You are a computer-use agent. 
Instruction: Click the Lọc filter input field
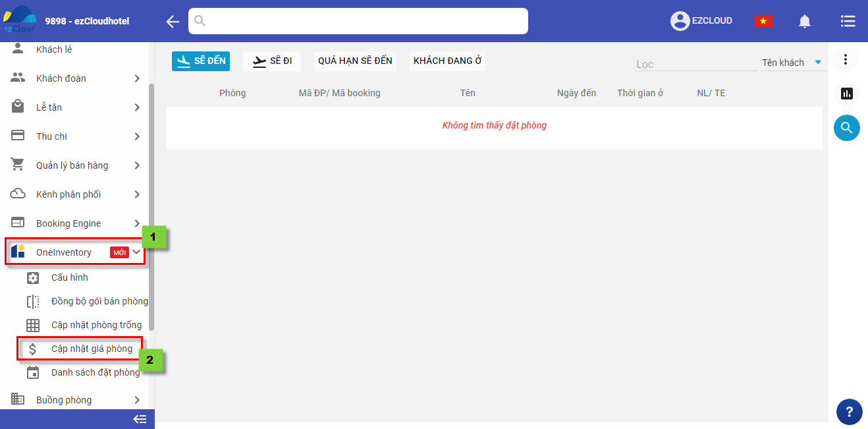pyautogui.click(x=695, y=64)
